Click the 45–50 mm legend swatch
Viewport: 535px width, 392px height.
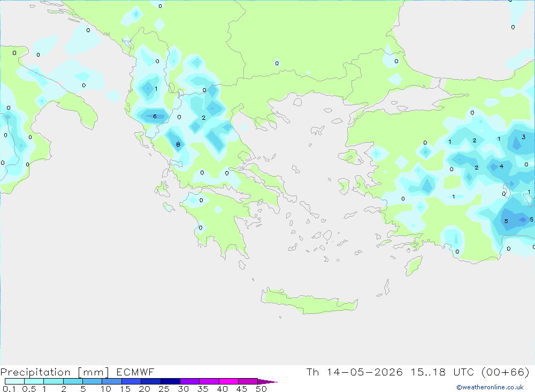[x=248, y=381]
